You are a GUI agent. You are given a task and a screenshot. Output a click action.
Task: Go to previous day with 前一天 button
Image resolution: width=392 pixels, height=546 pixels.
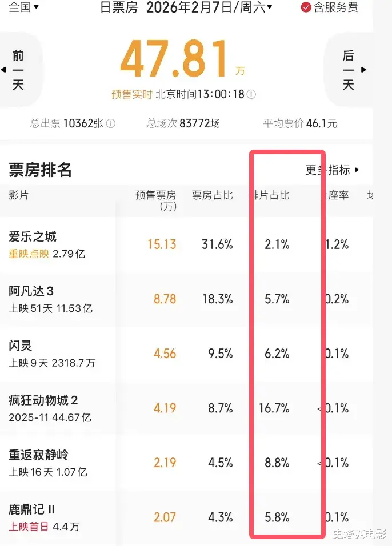[18, 70]
